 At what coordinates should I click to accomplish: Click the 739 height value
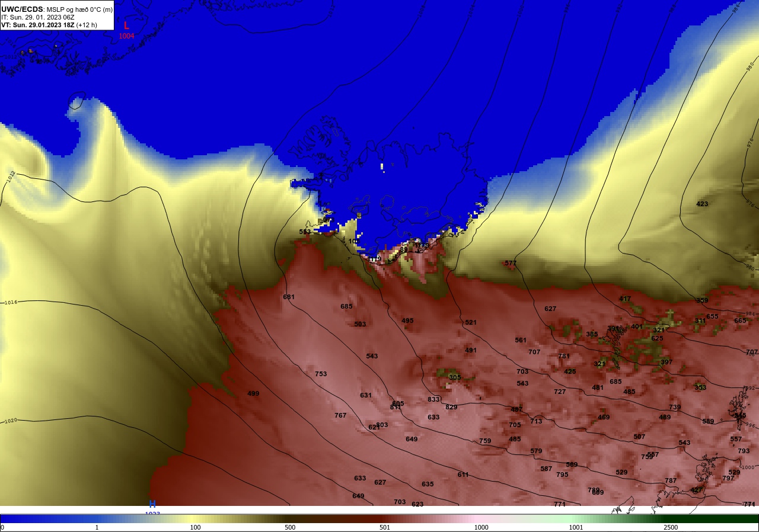pyautogui.click(x=675, y=407)
